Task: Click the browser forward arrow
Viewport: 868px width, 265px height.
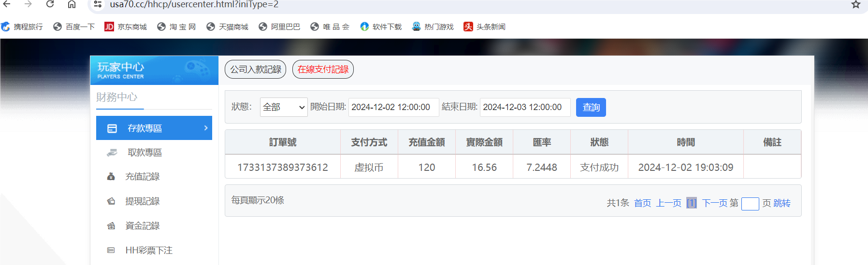Action: pyautogui.click(x=28, y=4)
